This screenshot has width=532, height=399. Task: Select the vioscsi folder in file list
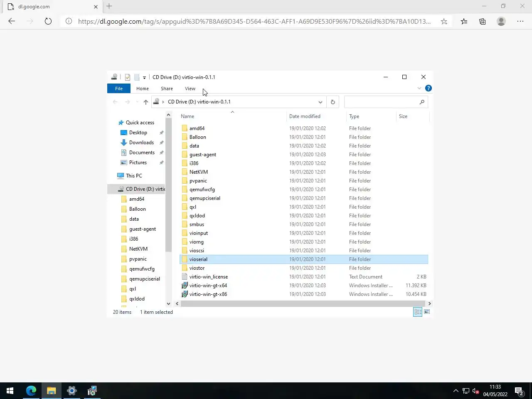197,251
